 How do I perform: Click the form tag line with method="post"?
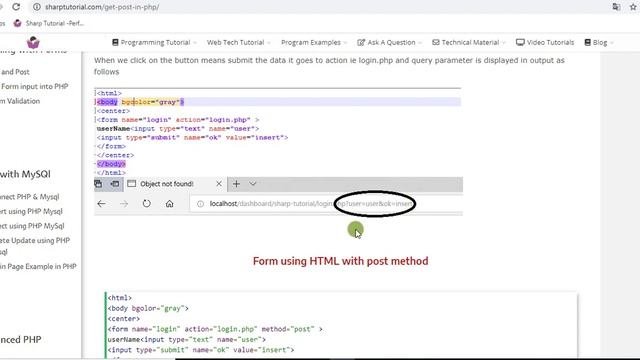pyautogui.click(x=215, y=329)
